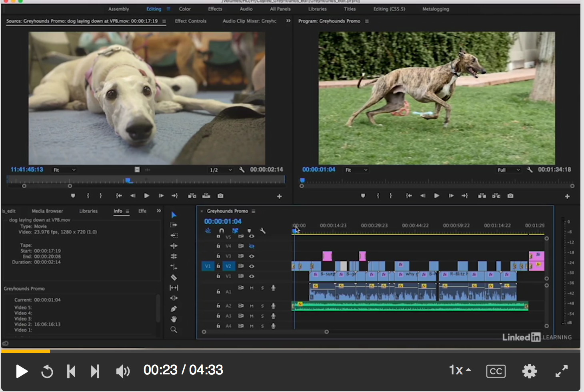Open the panel menu for Greyhounds Promo timeline
The image size is (584, 392).
[253, 211]
